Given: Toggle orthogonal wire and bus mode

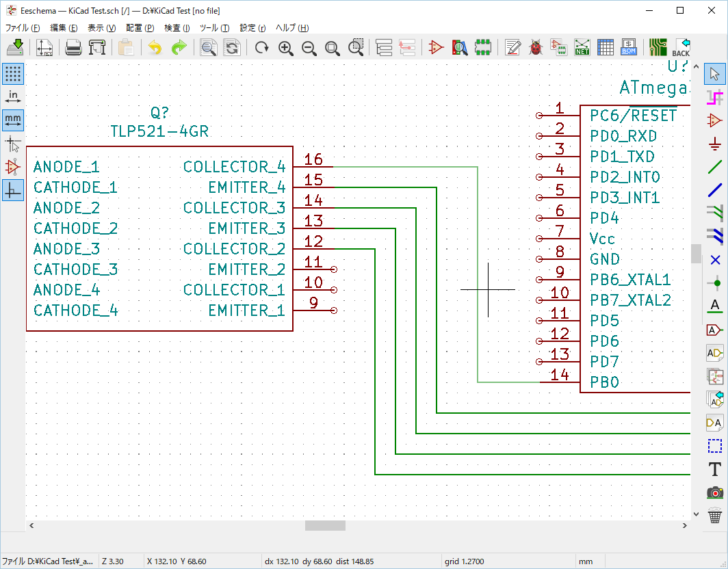Looking at the screenshot, I should coord(13,190).
